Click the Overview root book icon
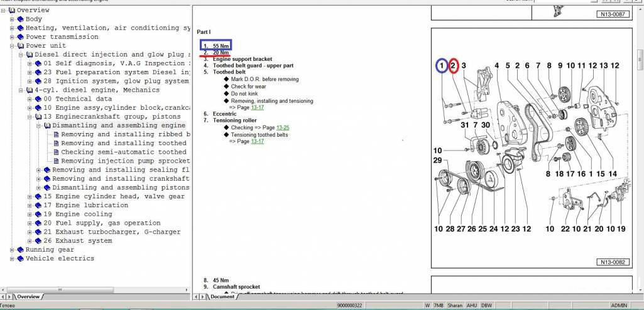 click(x=11, y=11)
